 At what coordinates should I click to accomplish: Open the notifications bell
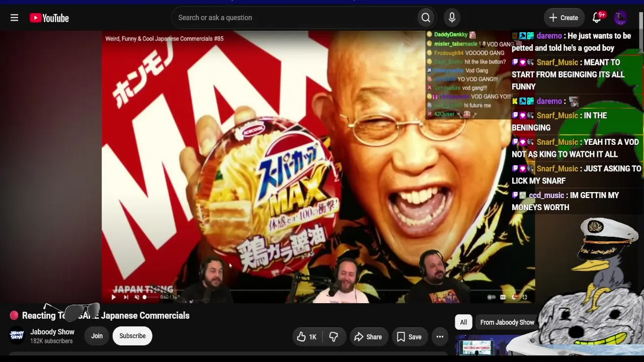597,18
